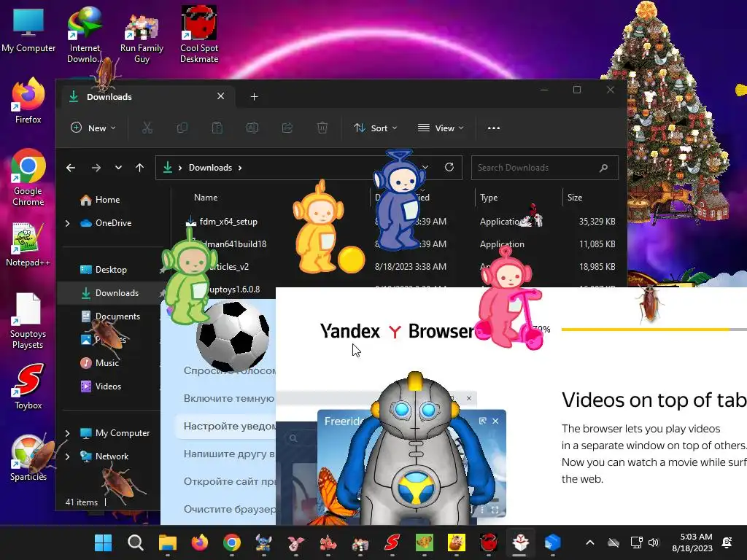Open File Explorer from taskbar
The width and height of the screenshot is (747, 560).
(x=168, y=542)
